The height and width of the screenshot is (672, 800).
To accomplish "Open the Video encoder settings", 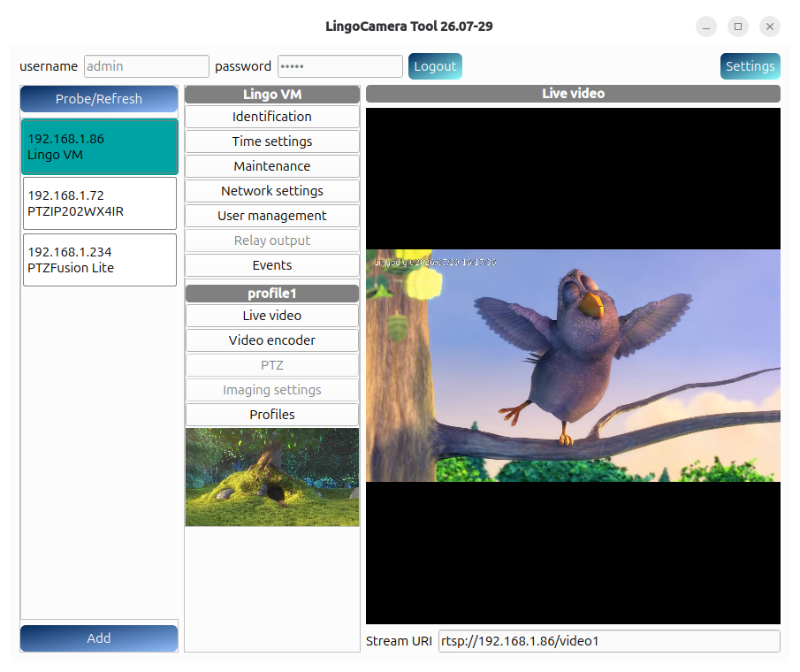I will (x=272, y=340).
